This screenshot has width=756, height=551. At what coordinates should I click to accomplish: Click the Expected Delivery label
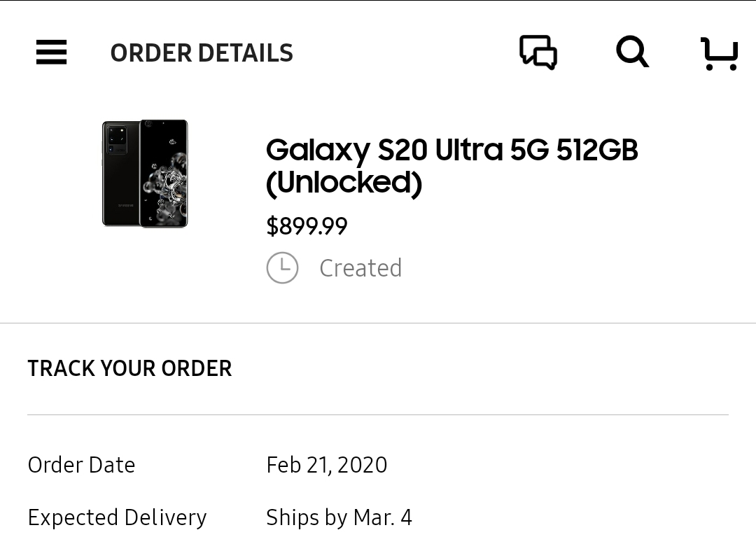coord(117,517)
